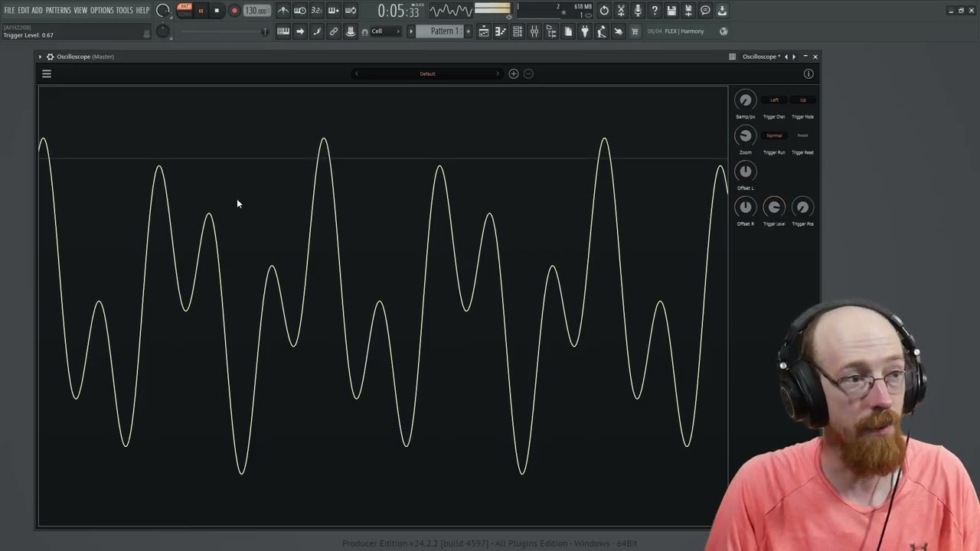Click the master volume knob in top toolbar
This screenshot has height=551, width=980.
click(x=163, y=11)
